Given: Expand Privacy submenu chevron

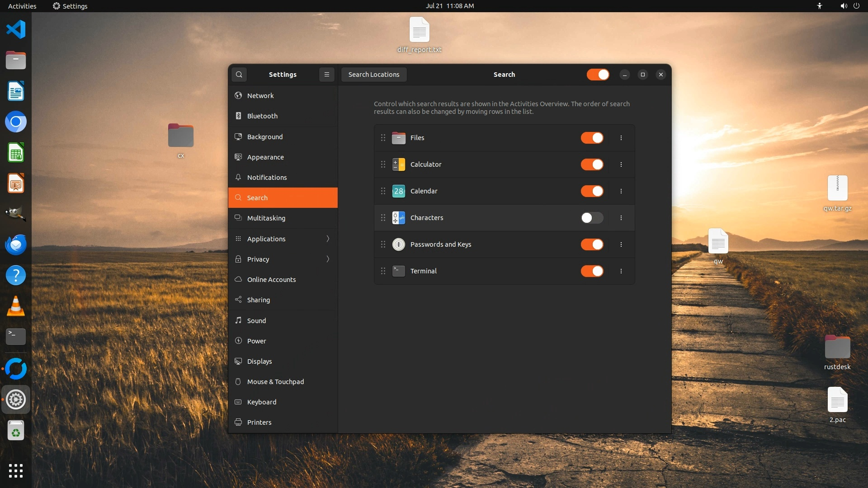Looking at the screenshot, I should click(x=328, y=259).
